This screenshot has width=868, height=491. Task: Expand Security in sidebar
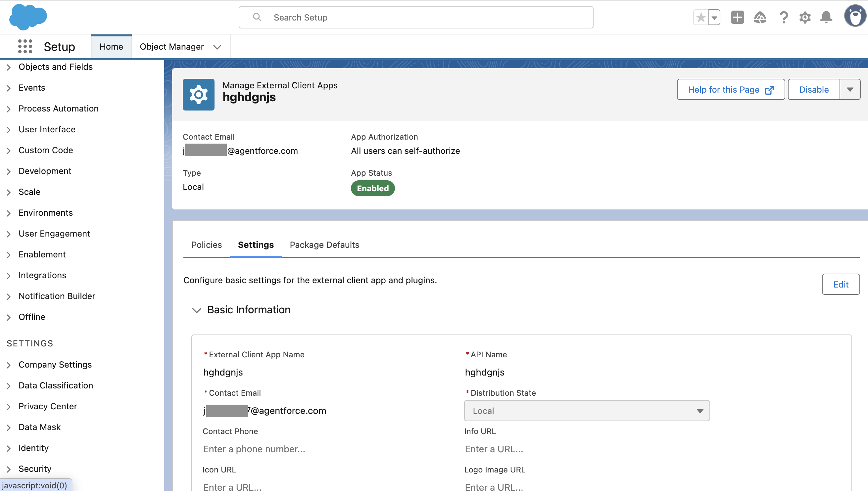click(x=9, y=469)
